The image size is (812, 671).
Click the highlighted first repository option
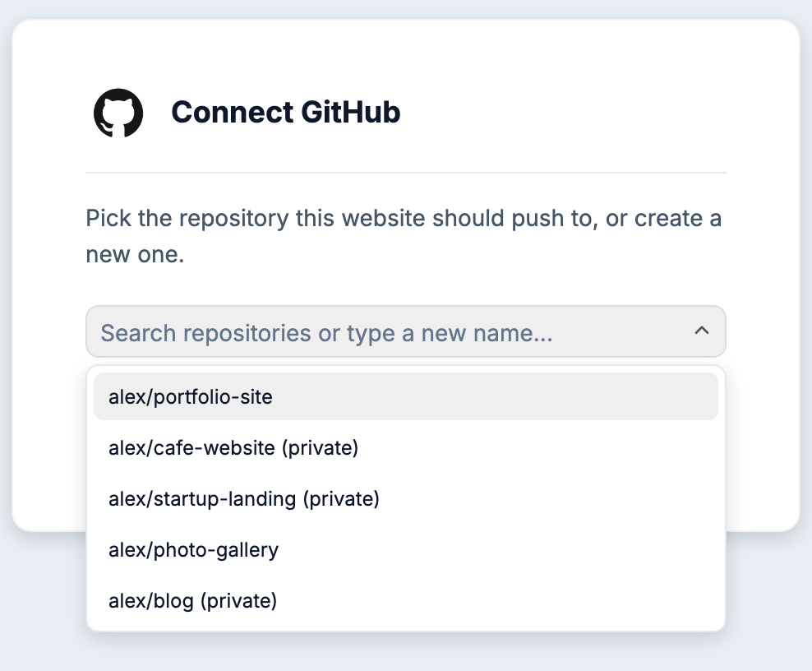tap(405, 396)
